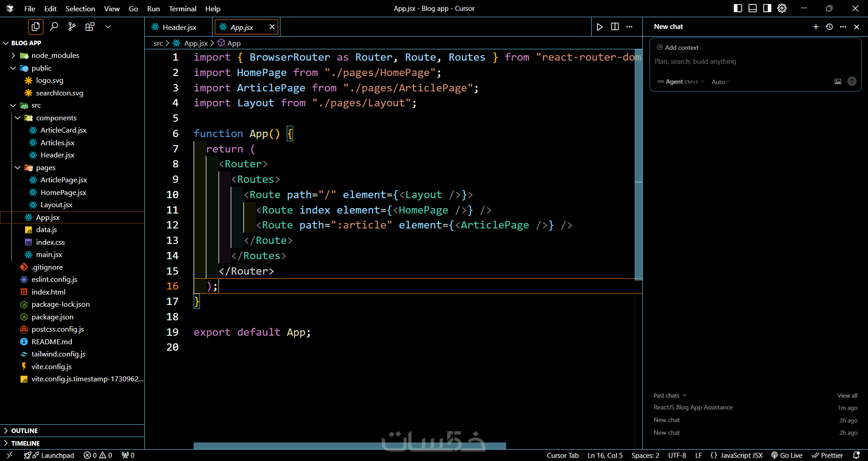Toggle AI pane layout icon
Image resolution: width=868 pixels, height=461 pixels.
[767, 8]
